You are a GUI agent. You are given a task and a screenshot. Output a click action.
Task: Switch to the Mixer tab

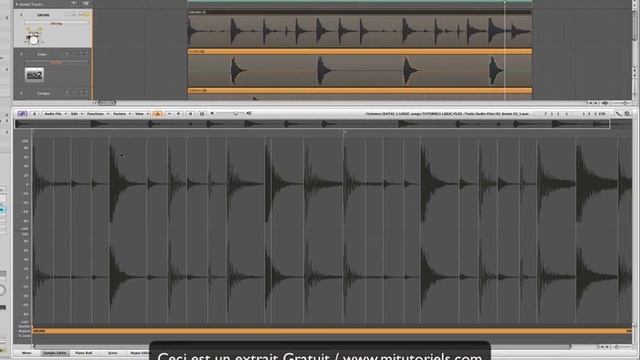tap(27, 353)
